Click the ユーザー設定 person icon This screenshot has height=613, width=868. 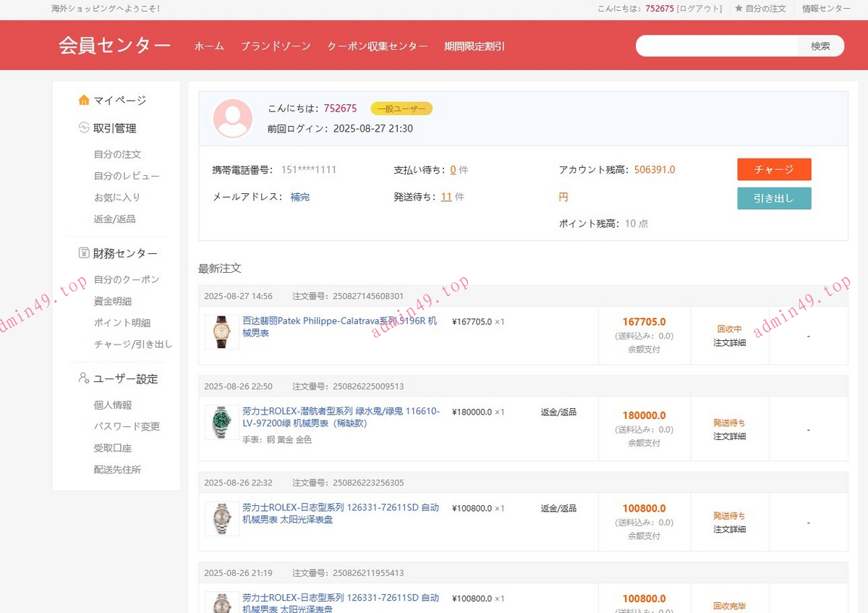tap(84, 379)
